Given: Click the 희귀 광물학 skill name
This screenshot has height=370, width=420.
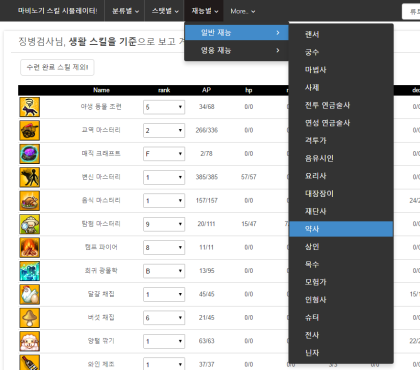Looking at the screenshot, I should point(101,271).
